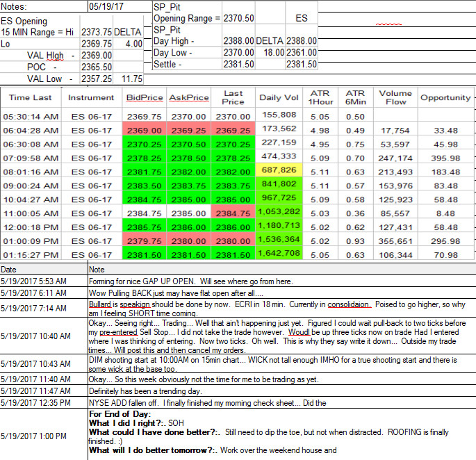Click the green 1,642,708 daily volume cell

[279, 253]
